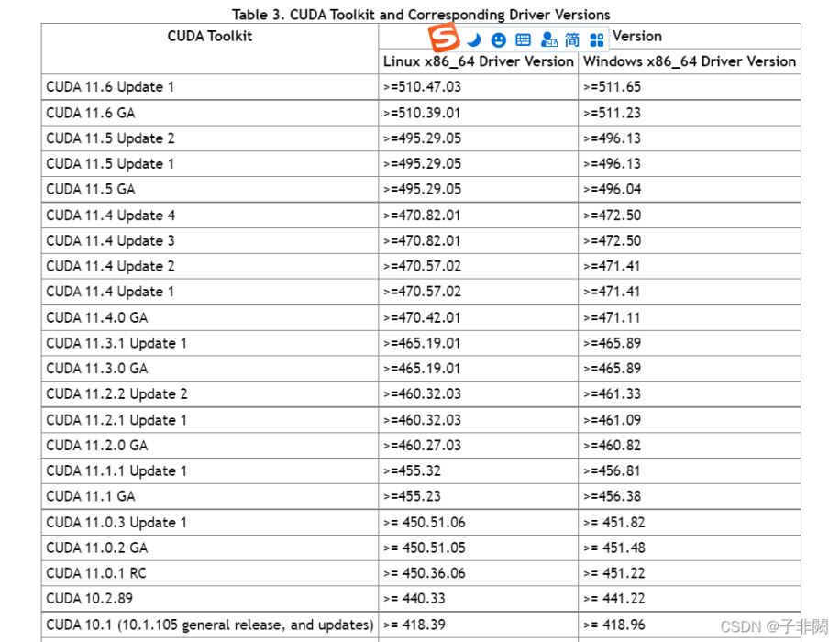The image size is (840, 642).
Task: Select the 'CUDA 11.6 GA' cell
Action: (209, 113)
